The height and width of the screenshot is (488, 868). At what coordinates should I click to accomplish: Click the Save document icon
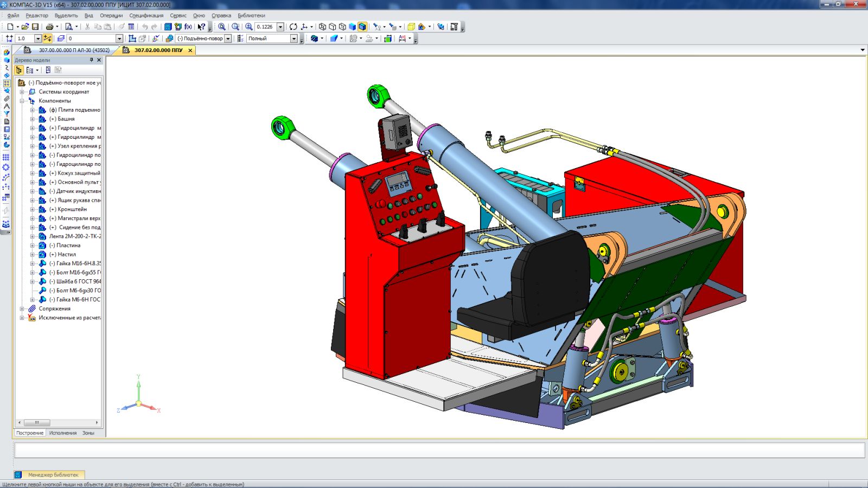[x=35, y=27]
